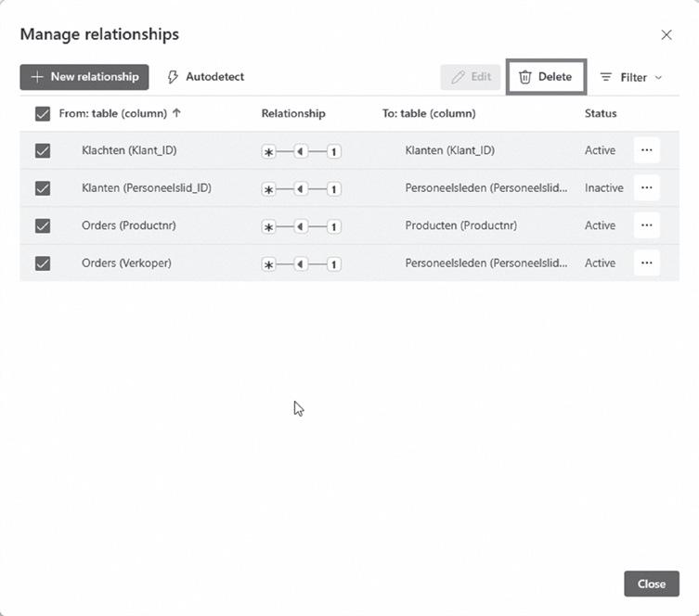Open more options for Klanten (Personeelslid_ID) row
This screenshot has width=699, height=616.
(x=646, y=187)
